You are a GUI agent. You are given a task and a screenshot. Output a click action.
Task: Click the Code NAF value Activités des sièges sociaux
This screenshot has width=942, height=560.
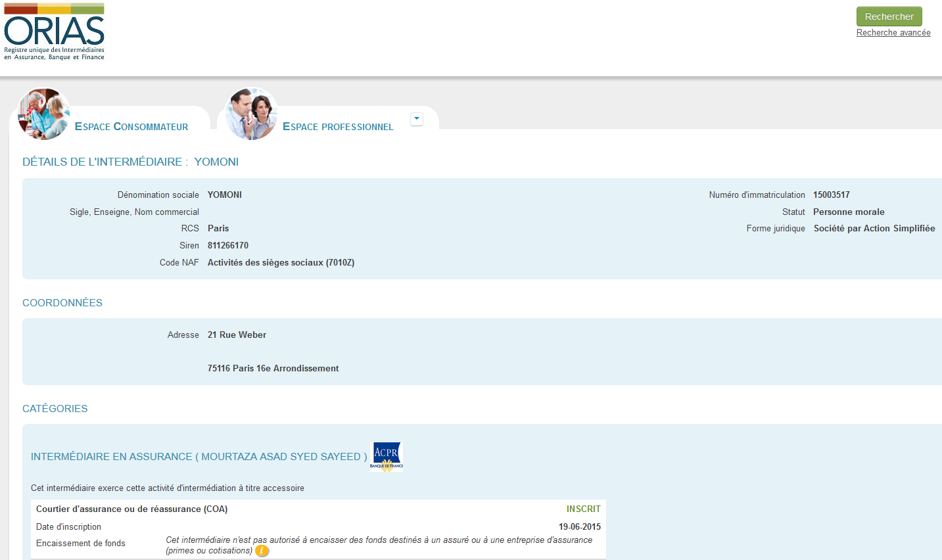(x=281, y=263)
